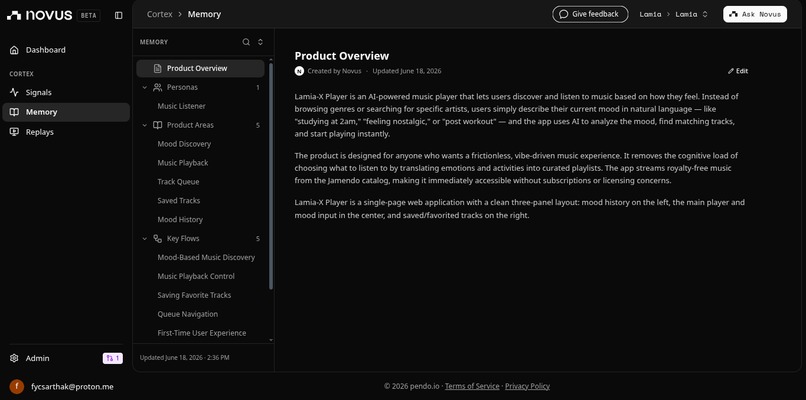Open the Music Listener persona
This screenshot has width=806, height=400.
point(181,106)
